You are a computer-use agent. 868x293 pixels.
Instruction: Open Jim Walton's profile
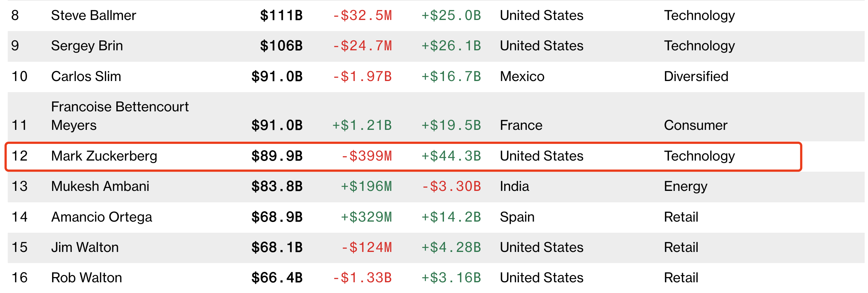(85, 247)
